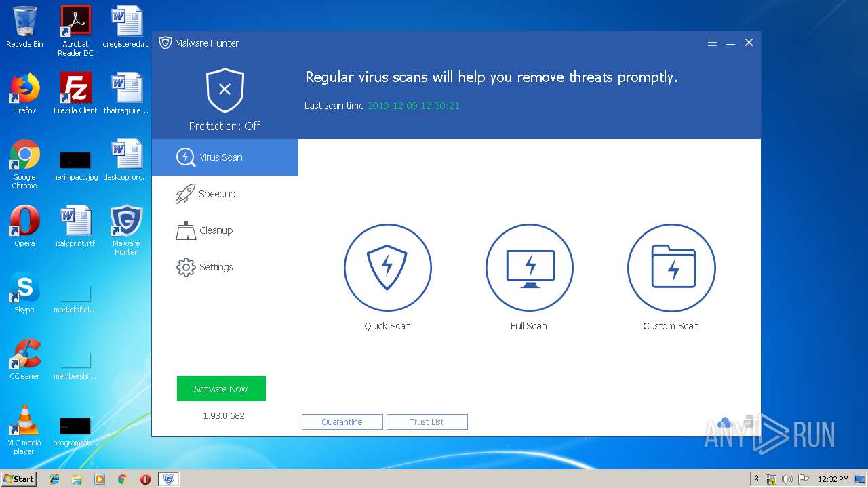Viewport: 868px width, 488px height.
Task: Open the Action Center flag icon
Action: 804,479
